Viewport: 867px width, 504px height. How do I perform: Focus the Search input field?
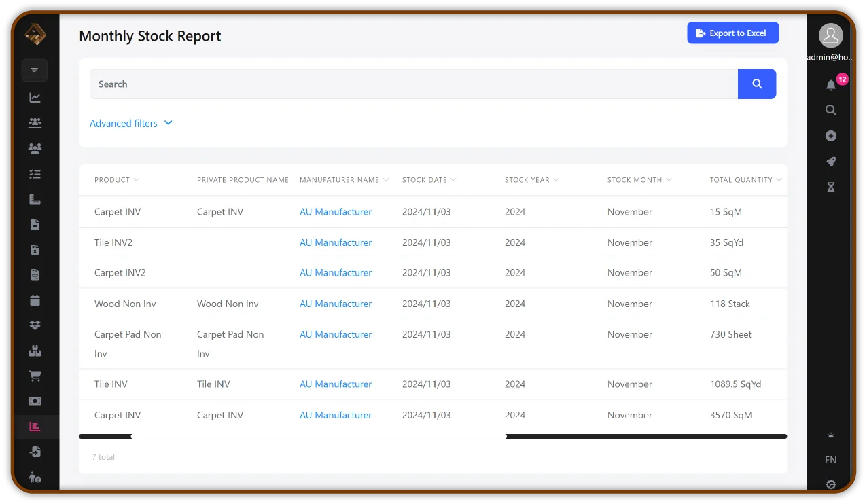[x=414, y=84]
